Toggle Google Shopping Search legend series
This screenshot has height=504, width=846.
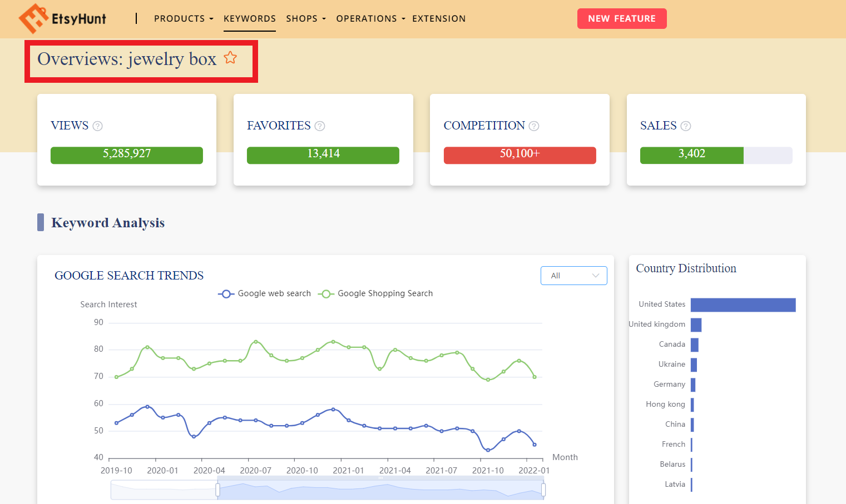click(375, 293)
